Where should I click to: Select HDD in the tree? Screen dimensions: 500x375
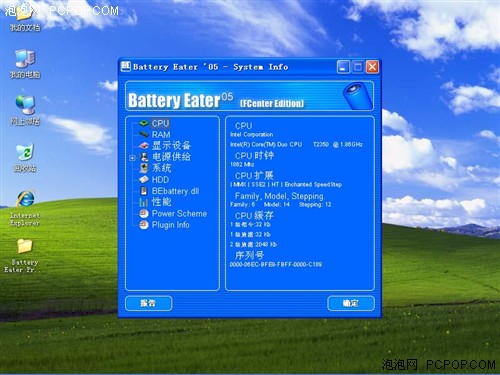click(x=160, y=180)
